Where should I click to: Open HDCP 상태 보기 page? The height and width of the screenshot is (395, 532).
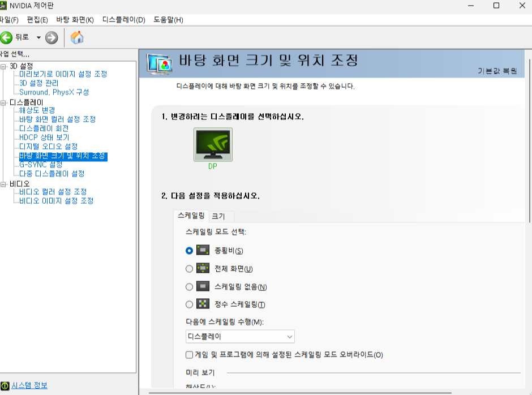(44, 138)
